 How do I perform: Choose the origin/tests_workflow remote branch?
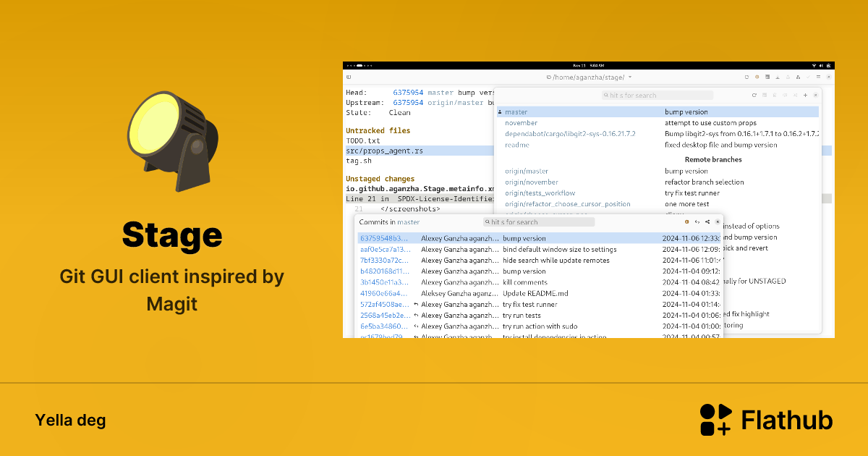tap(540, 193)
